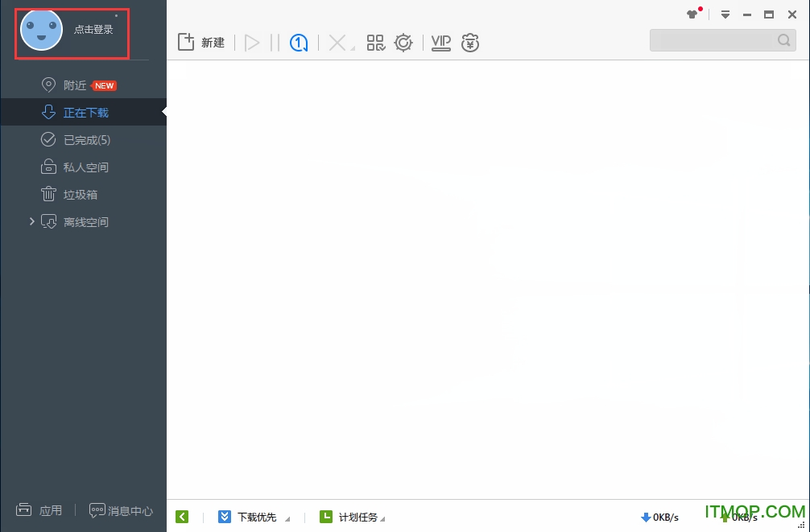Select 垃圾箱 trash in the sidebar
810x532 pixels.
tap(81, 195)
